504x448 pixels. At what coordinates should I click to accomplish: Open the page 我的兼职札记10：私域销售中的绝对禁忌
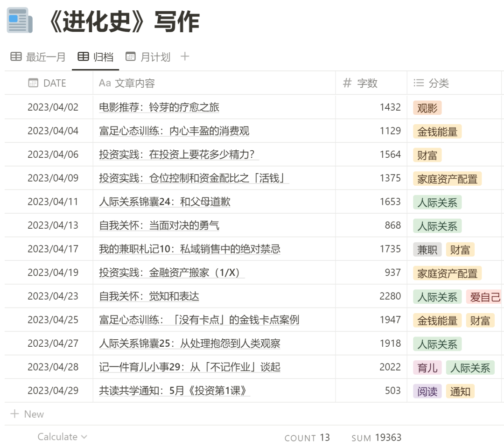(x=189, y=249)
